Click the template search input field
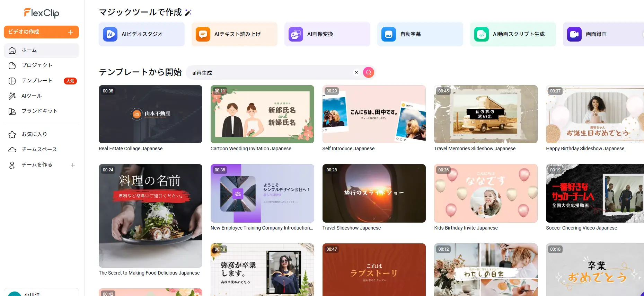 [x=270, y=73]
